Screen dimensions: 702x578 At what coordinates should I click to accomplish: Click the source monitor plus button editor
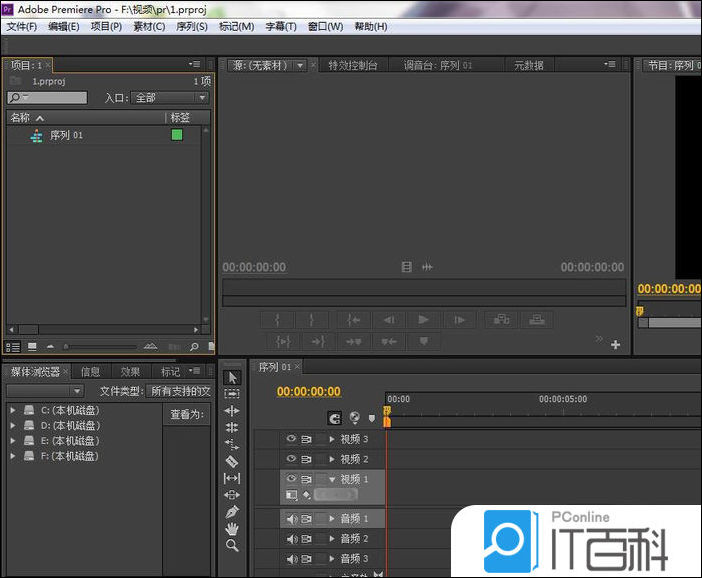tap(615, 345)
